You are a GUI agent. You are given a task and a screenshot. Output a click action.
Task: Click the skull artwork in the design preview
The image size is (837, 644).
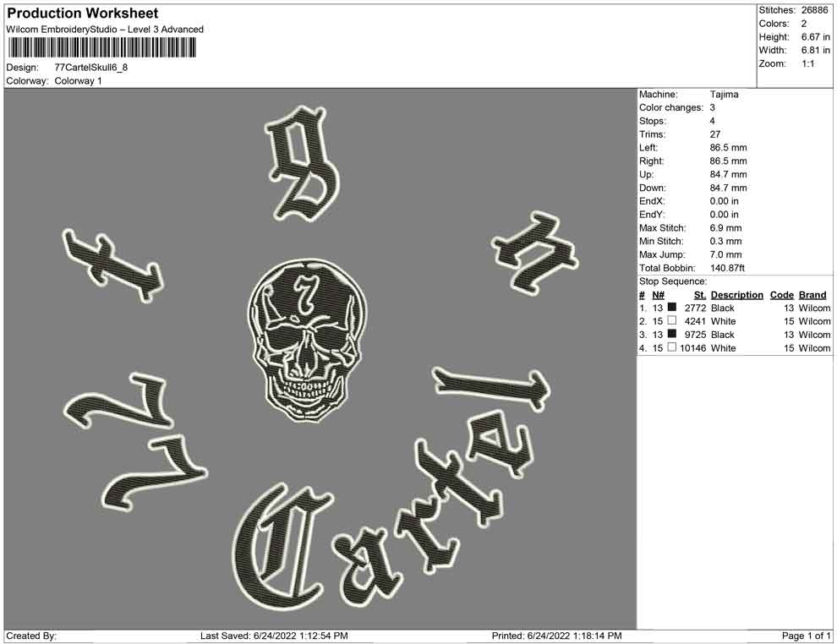click(308, 341)
